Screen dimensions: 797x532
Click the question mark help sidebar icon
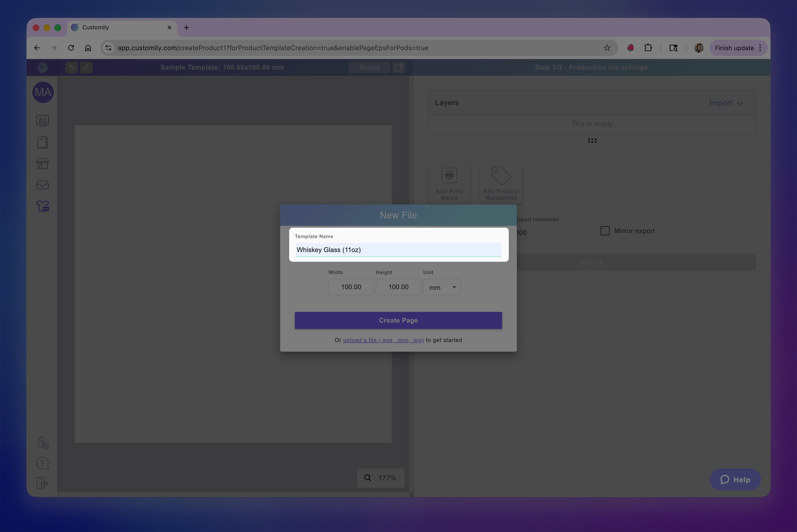[42, 463]
